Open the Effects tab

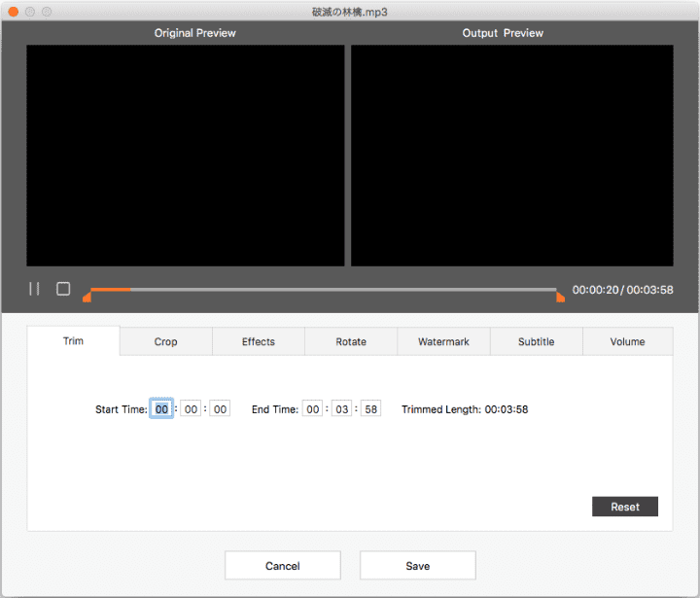click(x=259, y=341)
